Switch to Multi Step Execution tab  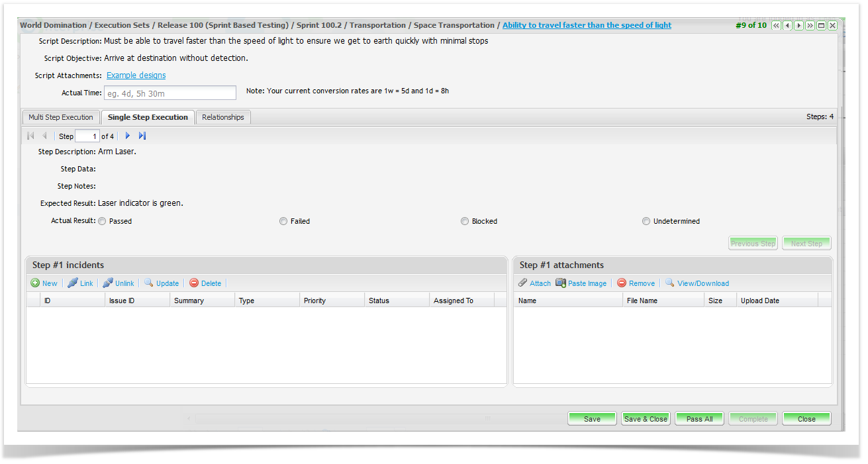pyautogui.click(x=61, y=117)
